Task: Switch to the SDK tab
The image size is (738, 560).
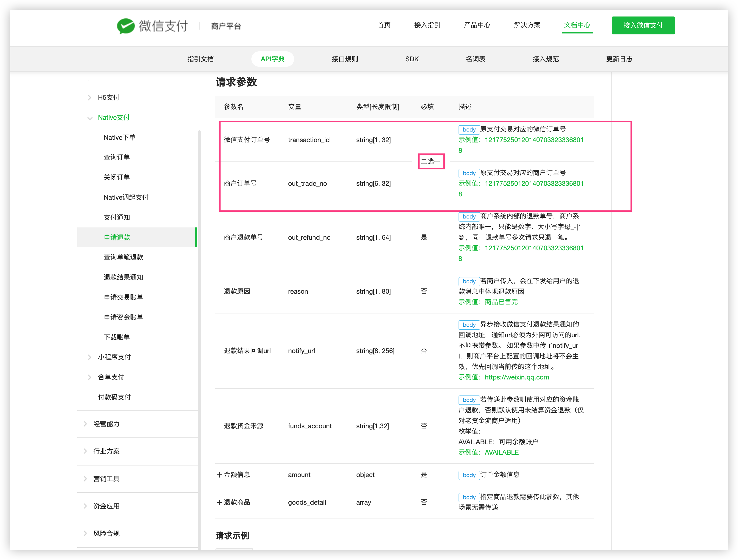Action: [412, 59]
